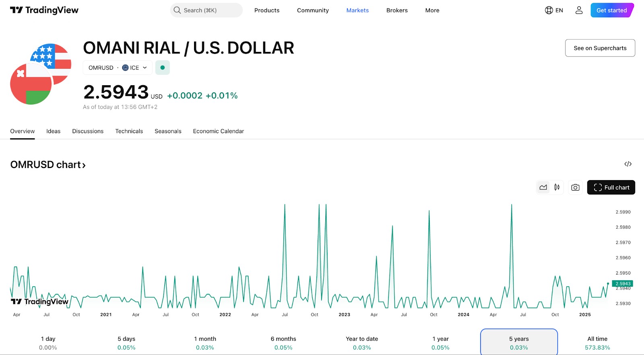Click the fullscreen icon in Full chart button

(598, 187)
